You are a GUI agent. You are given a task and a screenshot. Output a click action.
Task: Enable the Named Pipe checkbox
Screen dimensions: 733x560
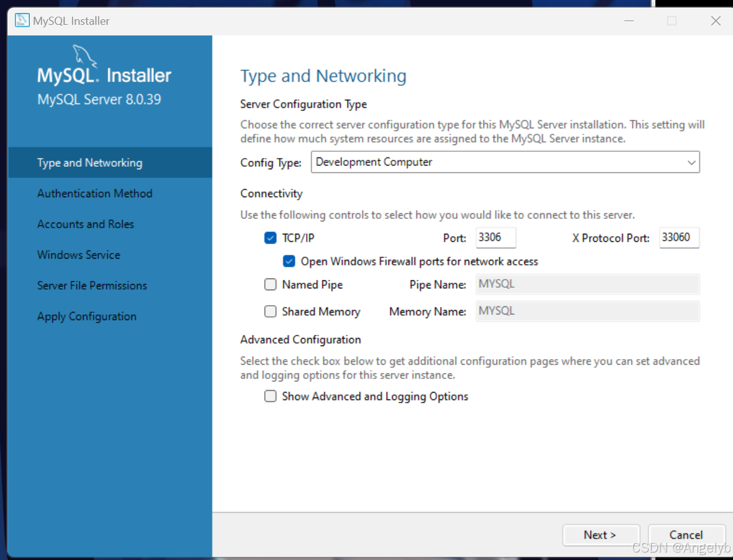click(x=271, y=284)
